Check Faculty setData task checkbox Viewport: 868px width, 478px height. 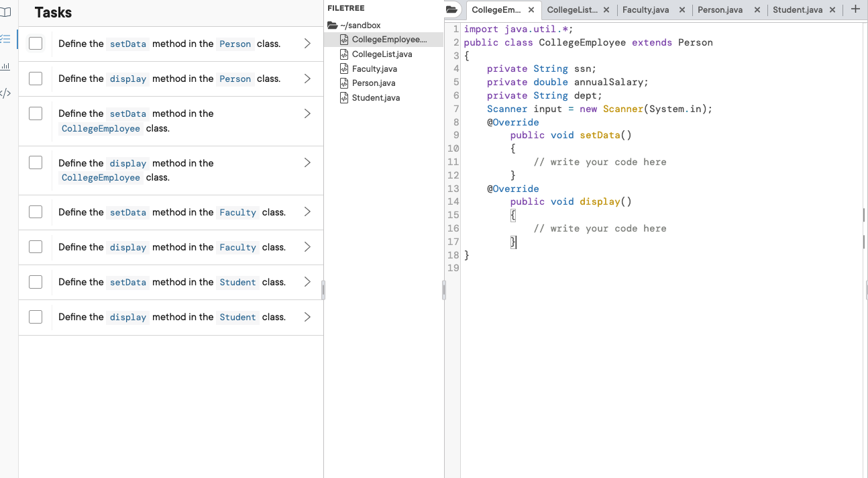(x=36, y=212)
